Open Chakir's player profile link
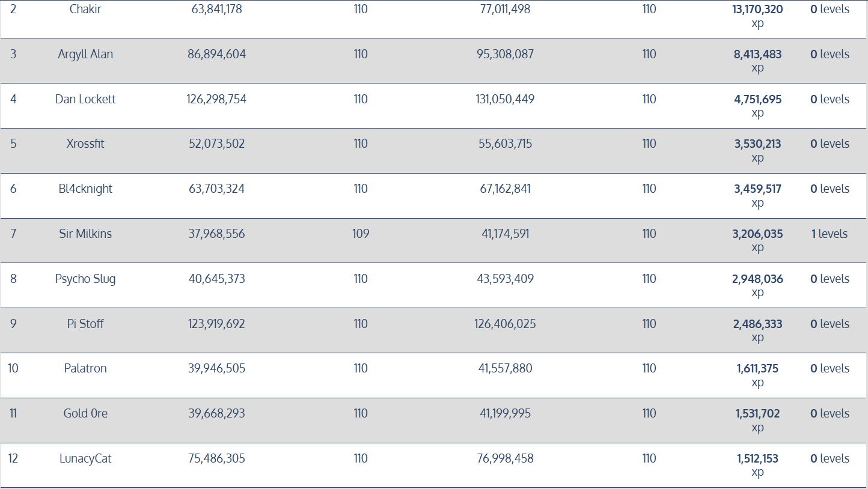868x489 pixels. tap(85, 10)
